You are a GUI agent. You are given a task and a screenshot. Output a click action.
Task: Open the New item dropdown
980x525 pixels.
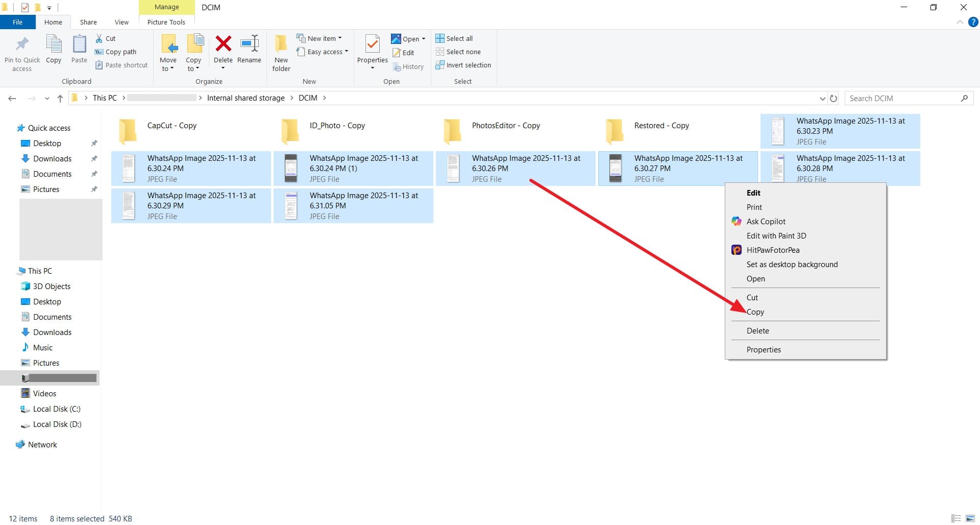coord(323,38)
